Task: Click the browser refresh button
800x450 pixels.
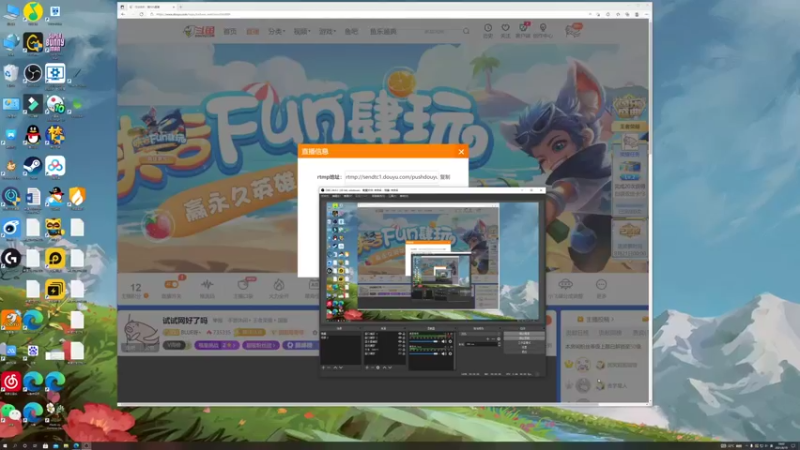Action: click(x=141, y=14)
